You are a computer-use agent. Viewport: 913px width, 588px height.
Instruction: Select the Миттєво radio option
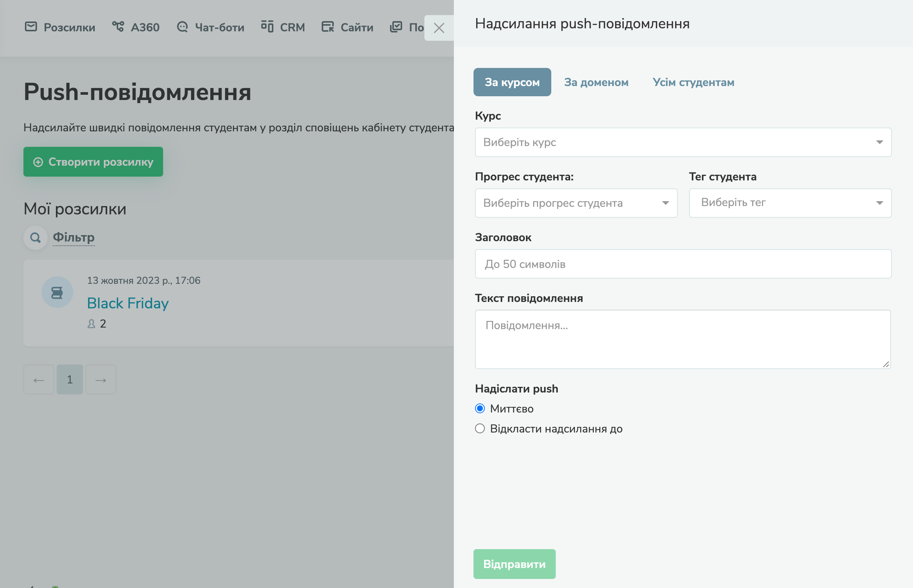480,409
